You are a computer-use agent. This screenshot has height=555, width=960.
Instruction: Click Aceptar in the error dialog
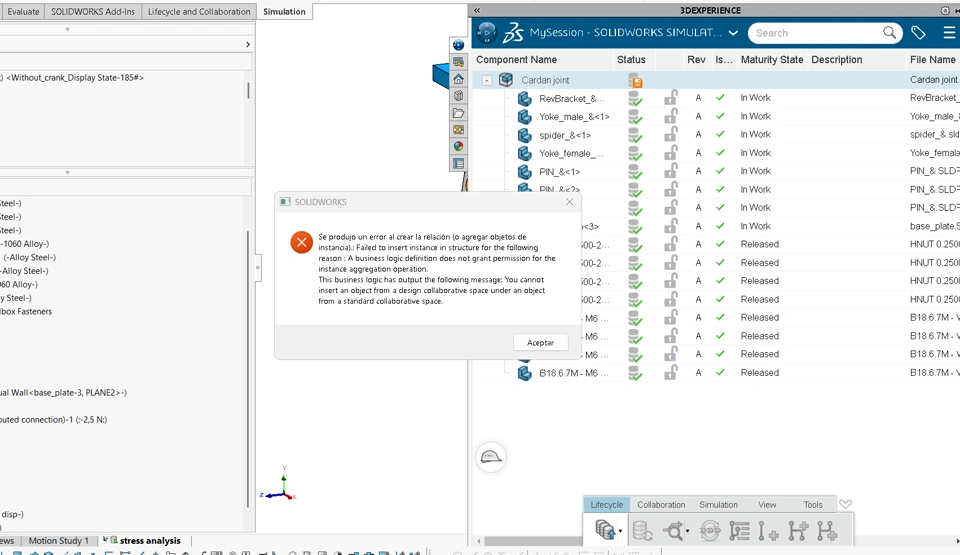coord(541,342)
